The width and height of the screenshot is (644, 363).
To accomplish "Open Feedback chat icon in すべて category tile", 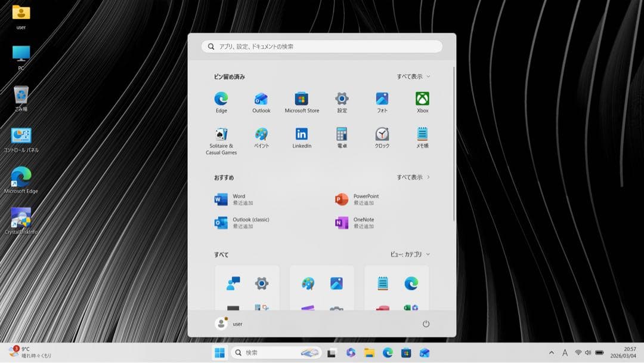I will pos(233,284).
